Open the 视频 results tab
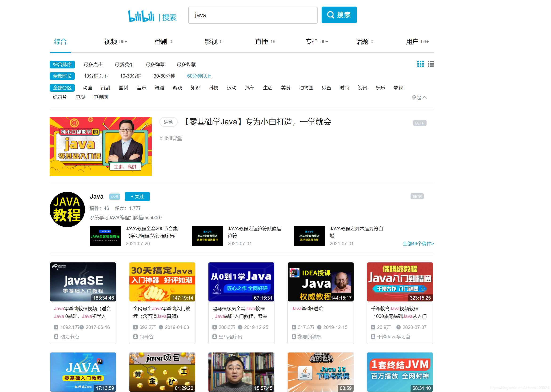The image size is (551, 392). (x=116, y=42)
